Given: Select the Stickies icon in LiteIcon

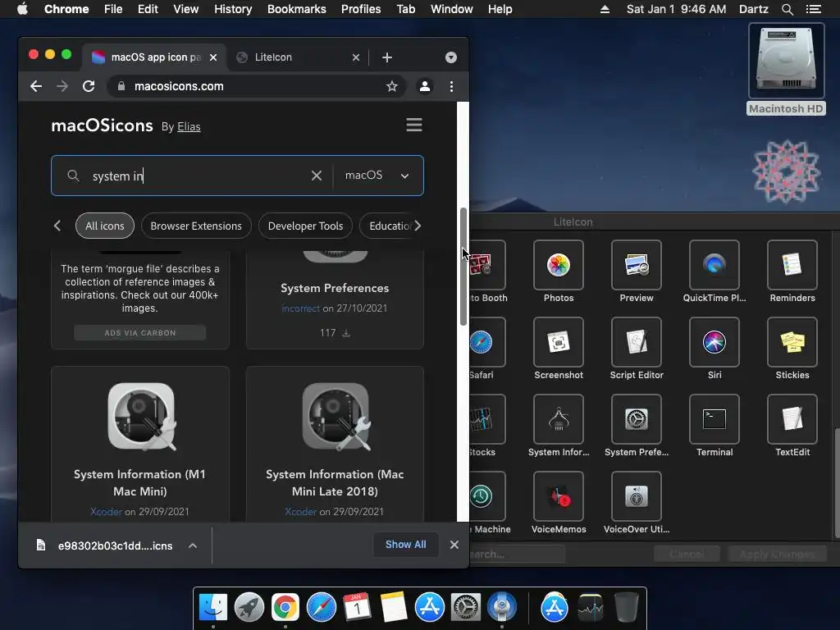Looking at the screenshot, I should pyautogui.click(x=792, y=342).
